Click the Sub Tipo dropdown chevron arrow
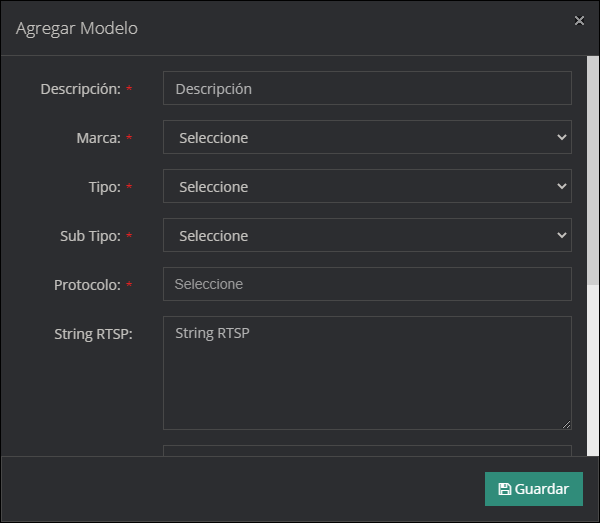This screenshot has width=600, height=523. [x=560, y=236]
